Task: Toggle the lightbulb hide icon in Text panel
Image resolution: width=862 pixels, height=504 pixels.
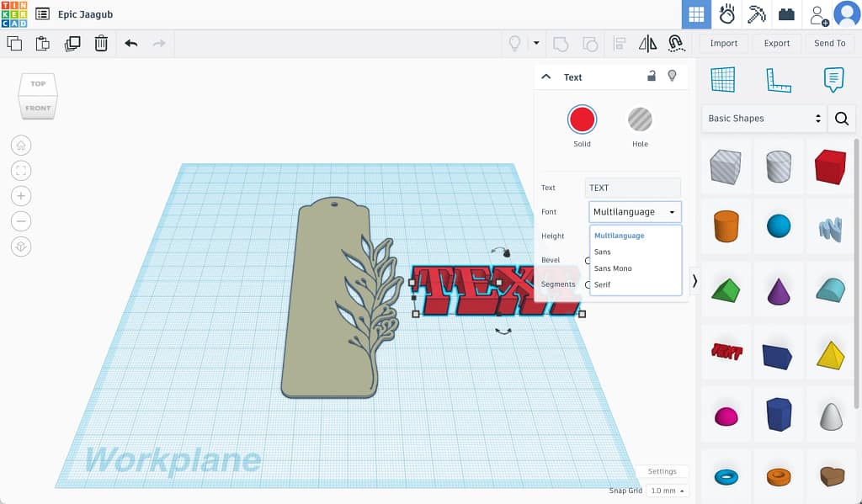Action: tap(672, 77)
